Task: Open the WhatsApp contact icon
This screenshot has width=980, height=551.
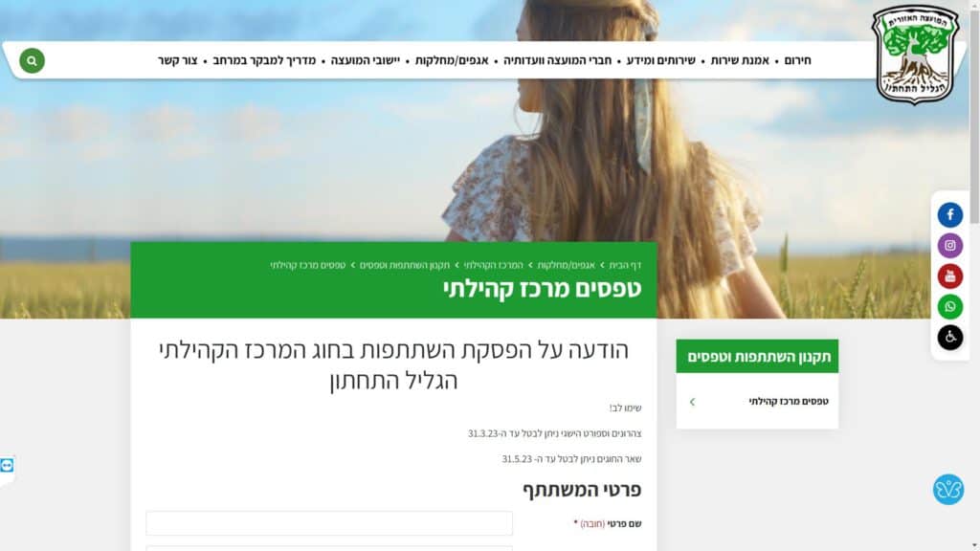Action: (x=949, y=307)
